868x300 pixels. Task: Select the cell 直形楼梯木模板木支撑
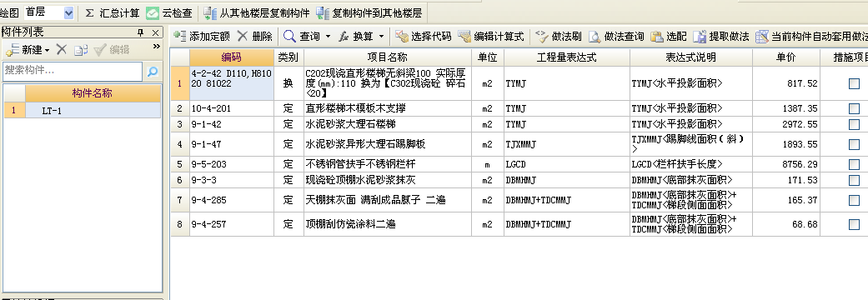click(388, 108)
